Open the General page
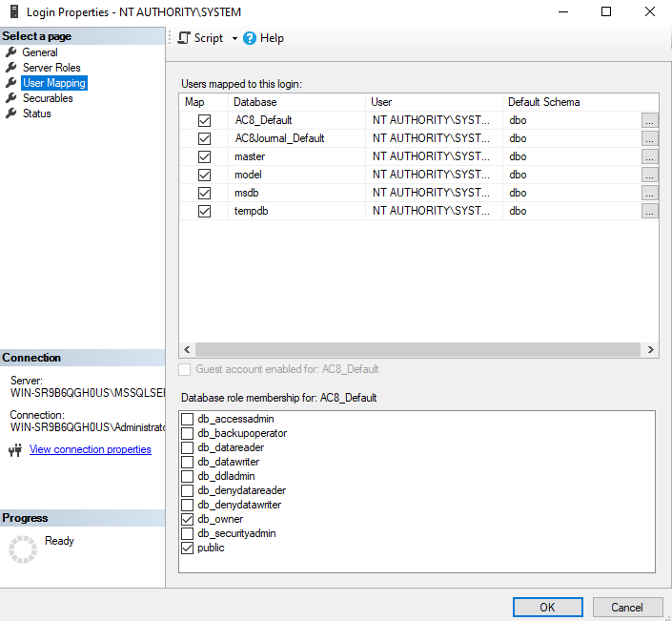 tap(40, 52)
